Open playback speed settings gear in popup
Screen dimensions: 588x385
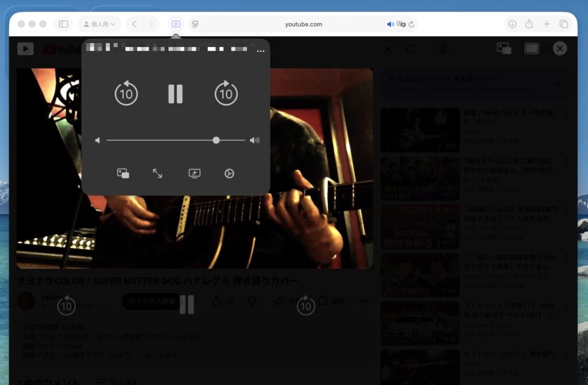[229, 173]
